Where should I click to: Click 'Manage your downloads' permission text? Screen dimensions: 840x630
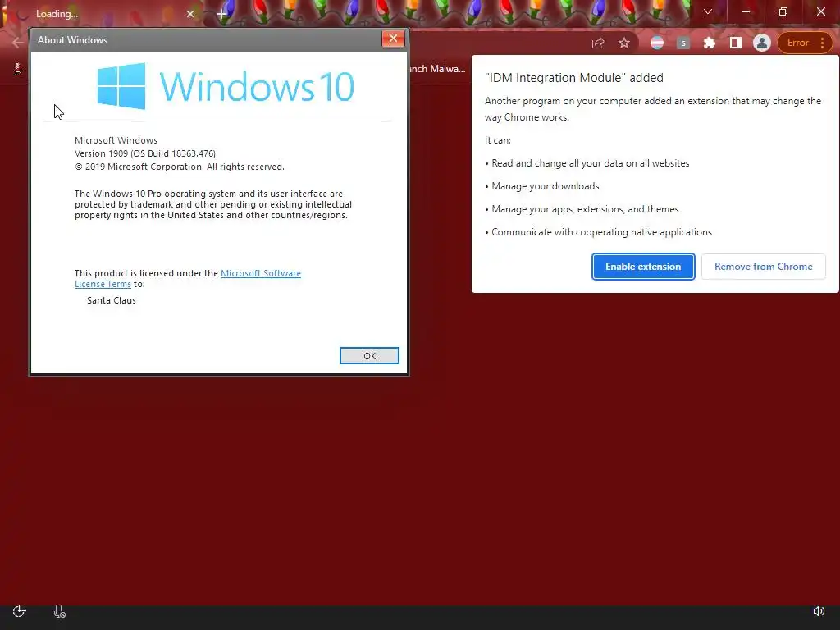pyautogui.click(x=546, y=186)
